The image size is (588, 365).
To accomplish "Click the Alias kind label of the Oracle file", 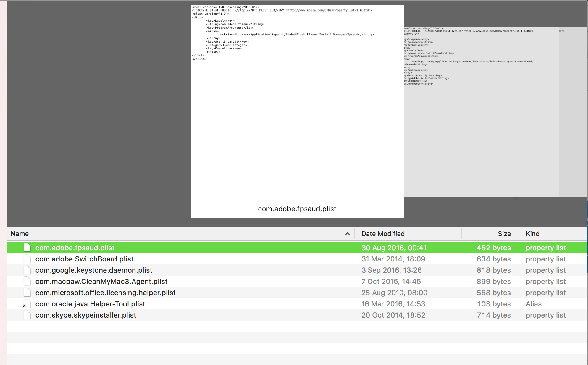I will click(x=534, y=304).
